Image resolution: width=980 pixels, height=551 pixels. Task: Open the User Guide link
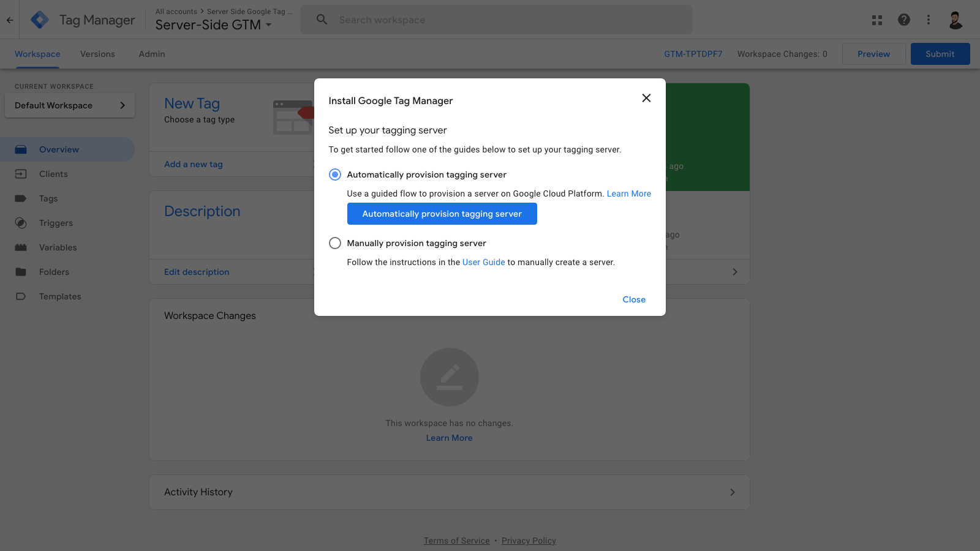pyautogui.click(x=484, y=262)
